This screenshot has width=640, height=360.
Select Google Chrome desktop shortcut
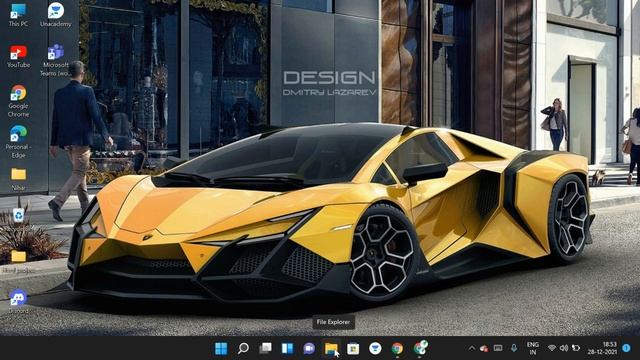pyautogui.click(x=18, y=101)
